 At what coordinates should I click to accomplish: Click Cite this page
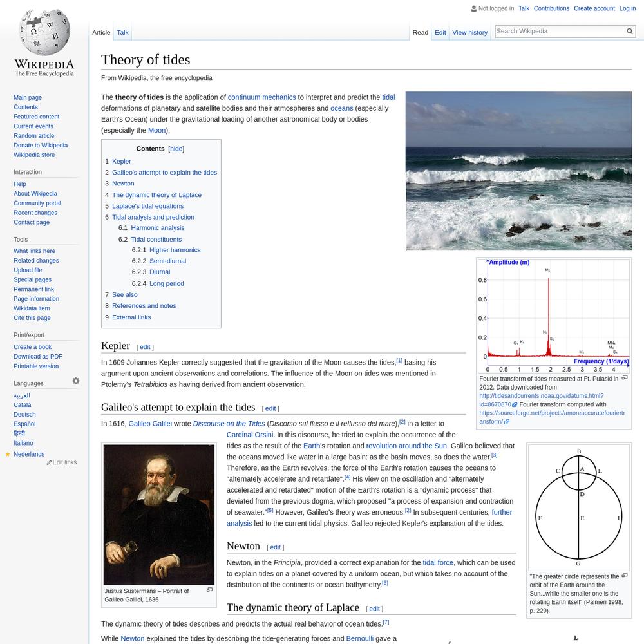[32, 318]
